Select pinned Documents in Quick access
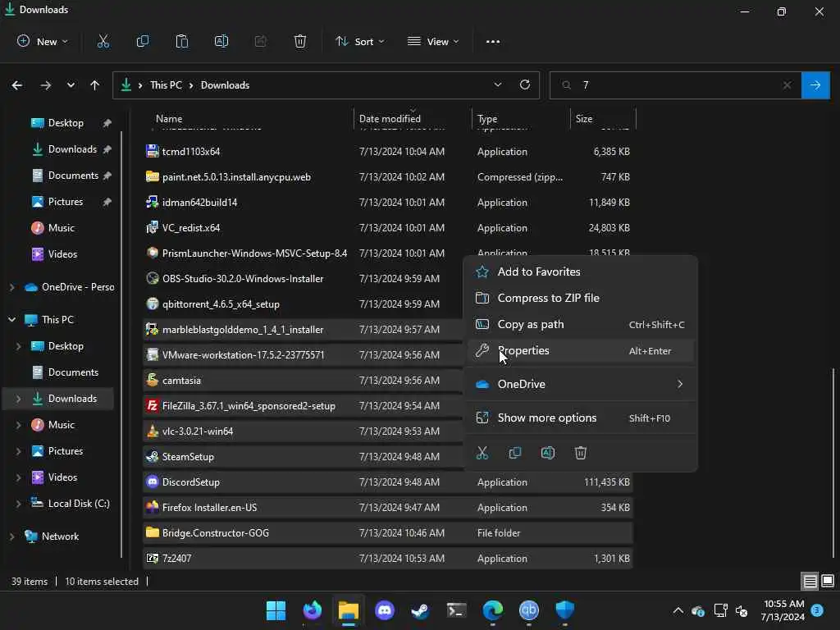 pyautogui.click(x=73, y=176)
